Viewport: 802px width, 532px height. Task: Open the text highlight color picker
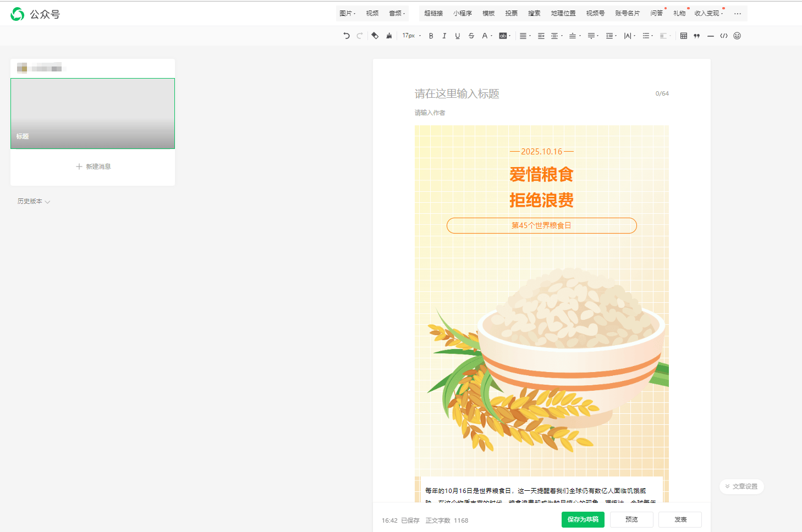point(504,36)
